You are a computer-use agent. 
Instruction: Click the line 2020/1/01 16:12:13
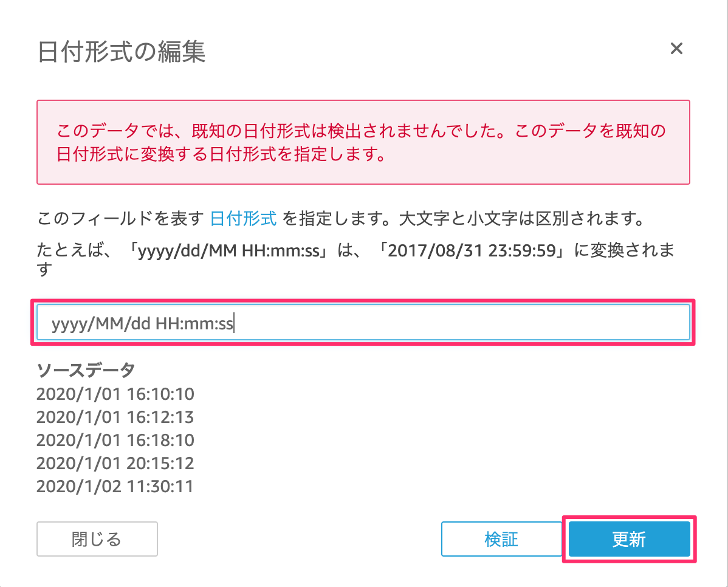coord(115,417)
